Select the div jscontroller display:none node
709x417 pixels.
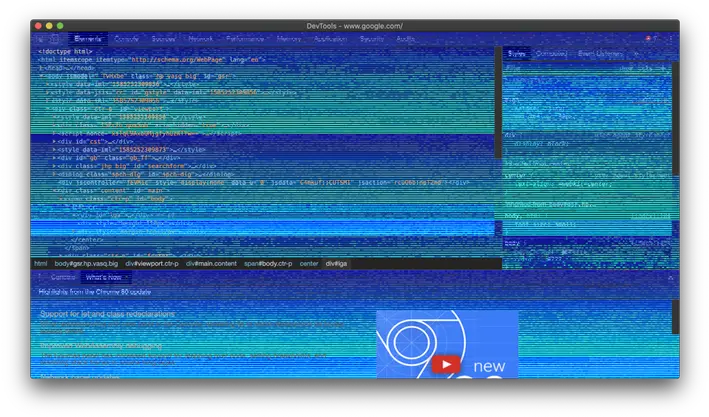[x=263, y=182]
